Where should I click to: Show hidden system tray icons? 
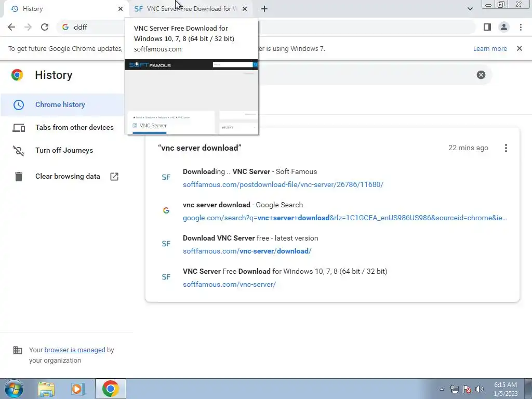pos(442,389)
